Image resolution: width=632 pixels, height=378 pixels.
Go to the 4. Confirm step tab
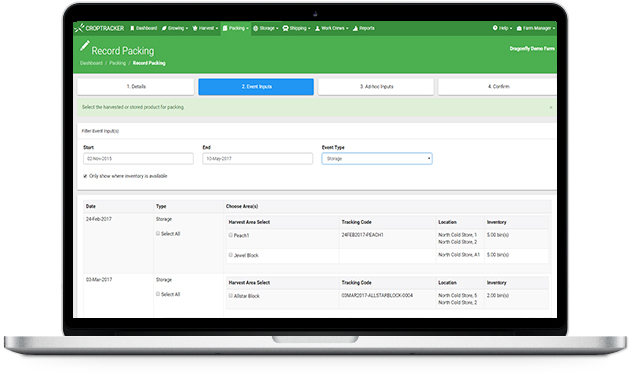click(x=498, y=87)
